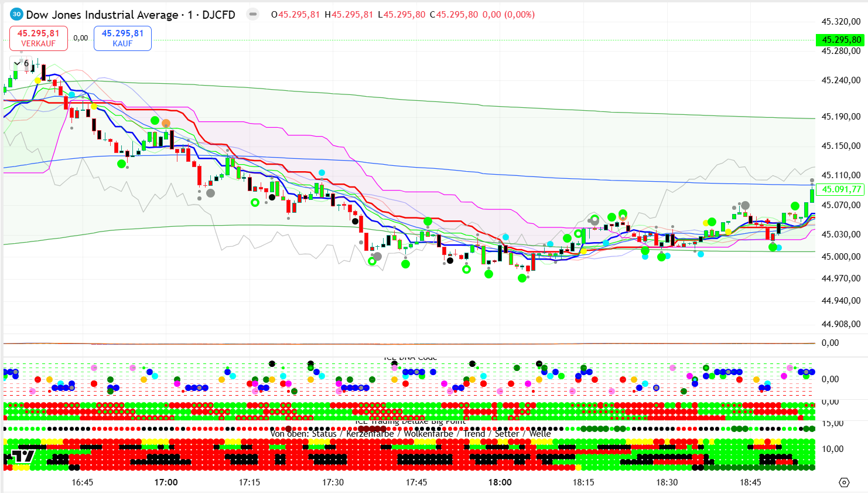Click the open price value O45.295,81
Image resolution: width=868 pixels, height=493 pixels.
tap(295, 15)
